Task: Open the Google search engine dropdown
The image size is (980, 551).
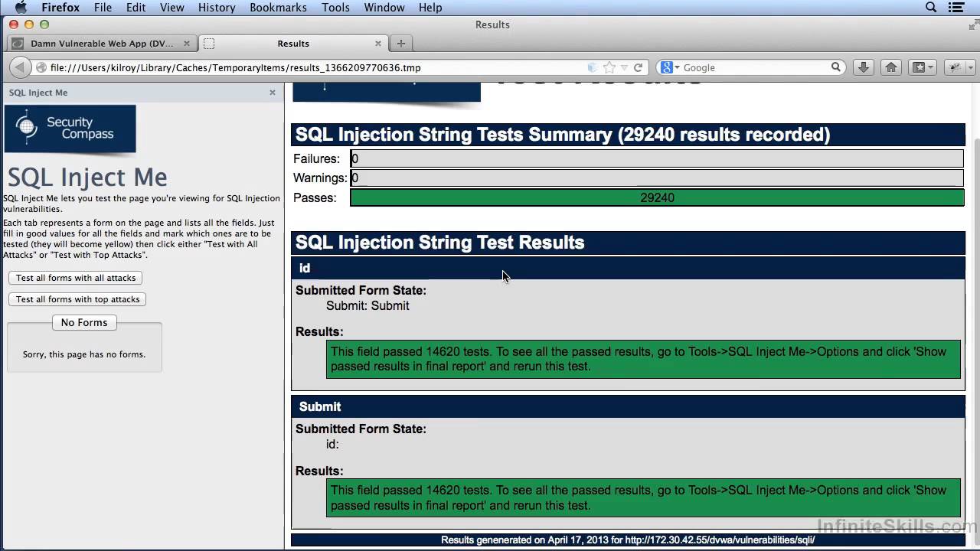Action: pyautogui.click(x=671, y=67)
